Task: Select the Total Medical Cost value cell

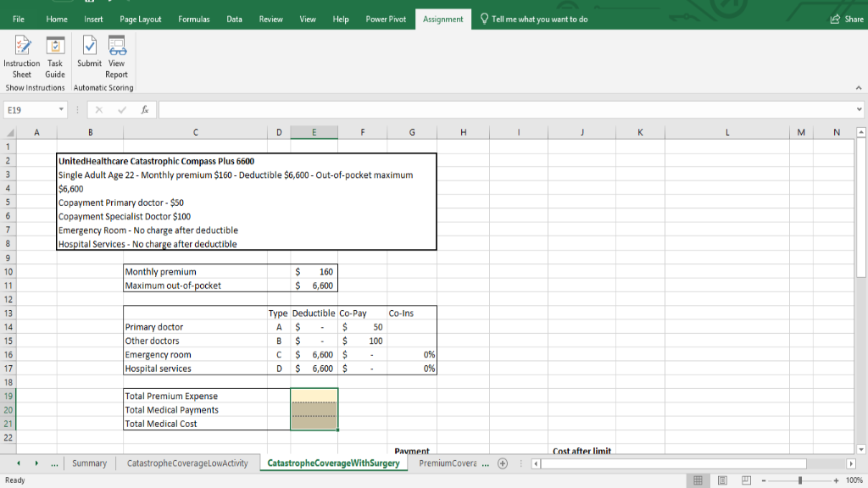Action: click(314, 424)
